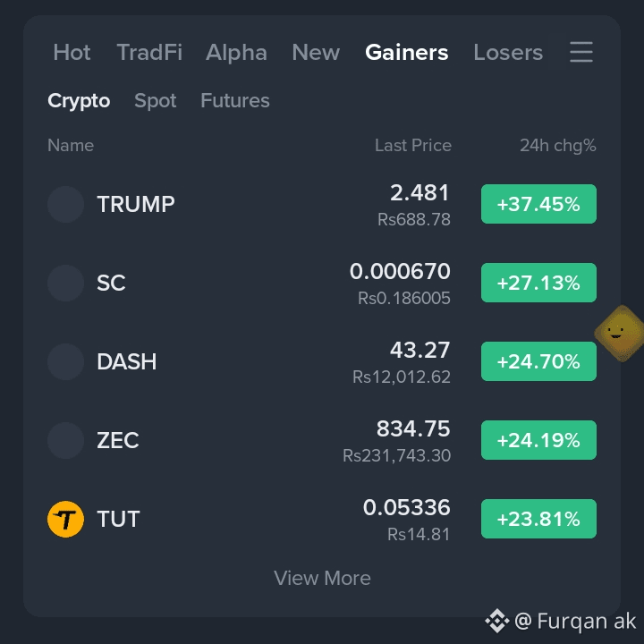Click the SC coin placeholder icon
The width and height of the screenshot is (644, 644).
tap(65, 283)
